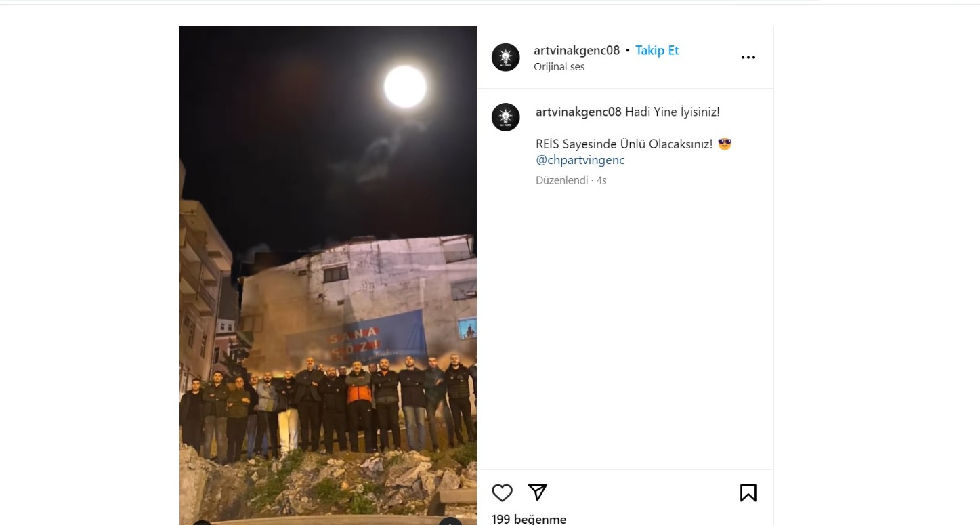Viewport: 980px width, 525px height.
Task: Open the caption avatar next to the comment
Action: coord(505,117)
